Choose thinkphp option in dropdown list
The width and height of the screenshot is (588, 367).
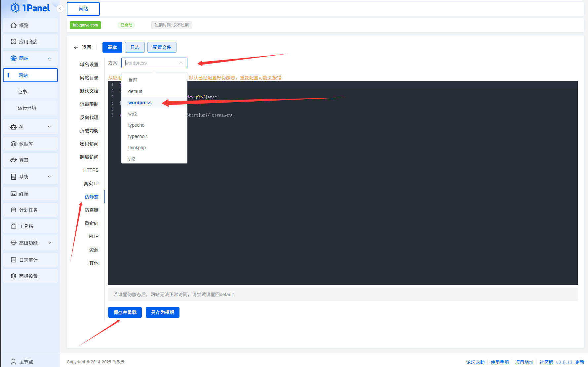137,148
